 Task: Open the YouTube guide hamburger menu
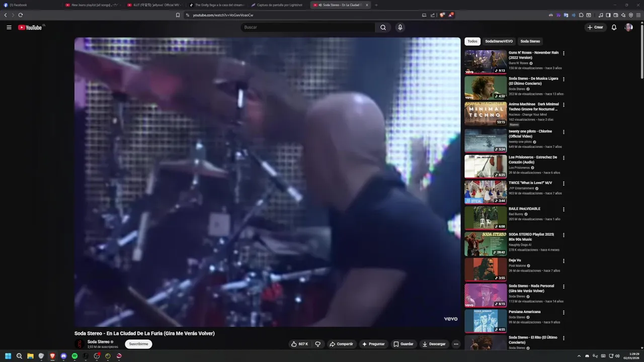[9, 27]
